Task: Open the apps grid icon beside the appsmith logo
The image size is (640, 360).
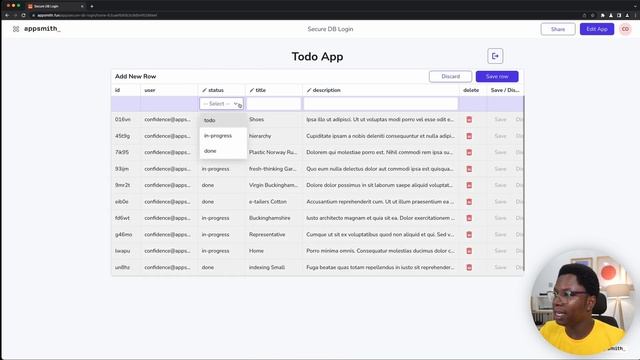Action: (x=16, y=29)
